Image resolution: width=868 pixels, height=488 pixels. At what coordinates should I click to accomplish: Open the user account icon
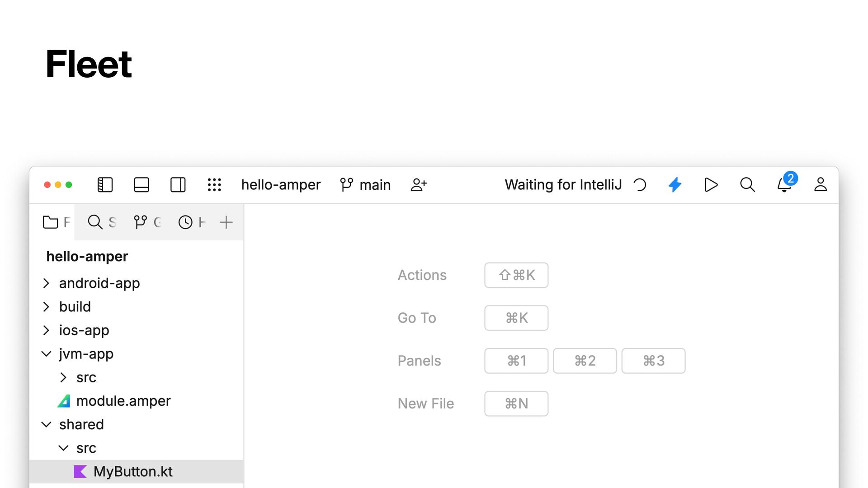click(821, 185)
